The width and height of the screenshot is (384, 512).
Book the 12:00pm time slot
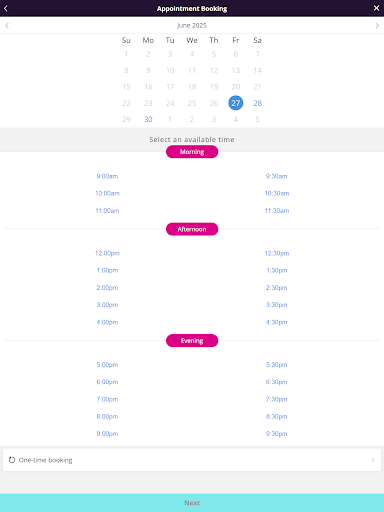tap(107, 253)
